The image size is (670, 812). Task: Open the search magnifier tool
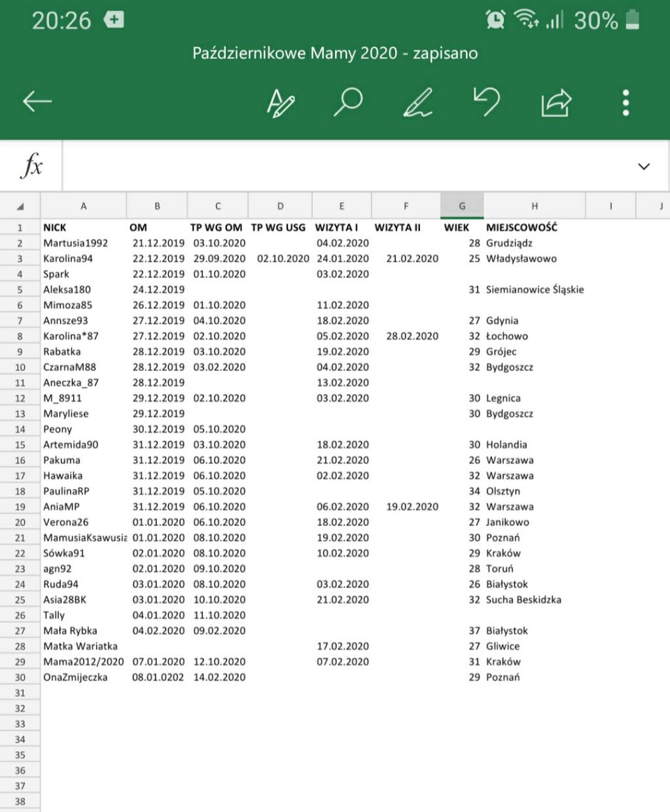coord(348,102)
